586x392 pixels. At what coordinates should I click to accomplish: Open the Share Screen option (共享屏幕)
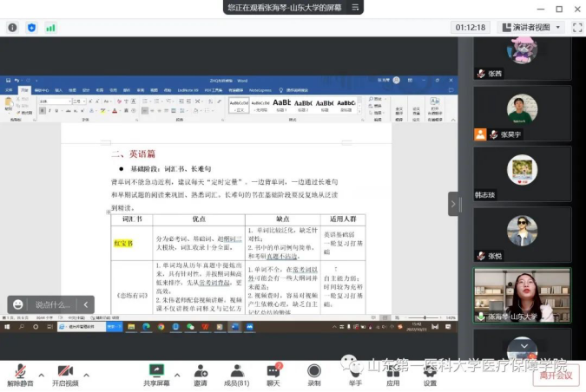tap(156, 372)
